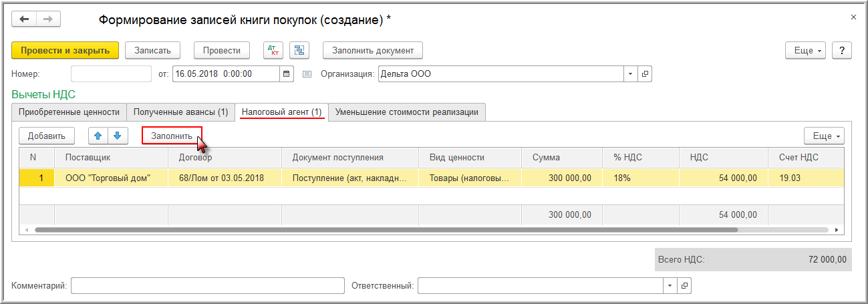Open the calendar date picker
The height and width of the screenshot is (304, 868).
point(287,74)
